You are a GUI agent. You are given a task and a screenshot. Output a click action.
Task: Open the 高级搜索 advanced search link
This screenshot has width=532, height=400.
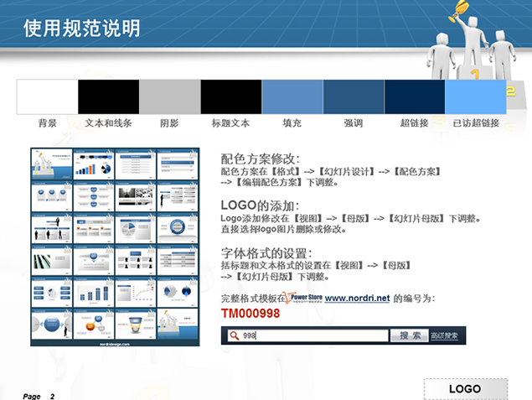click(x=445, y=335)
